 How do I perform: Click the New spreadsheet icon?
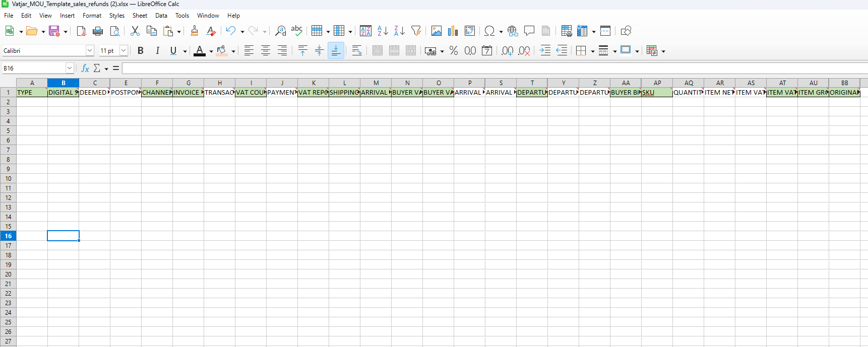click(10, 31)
